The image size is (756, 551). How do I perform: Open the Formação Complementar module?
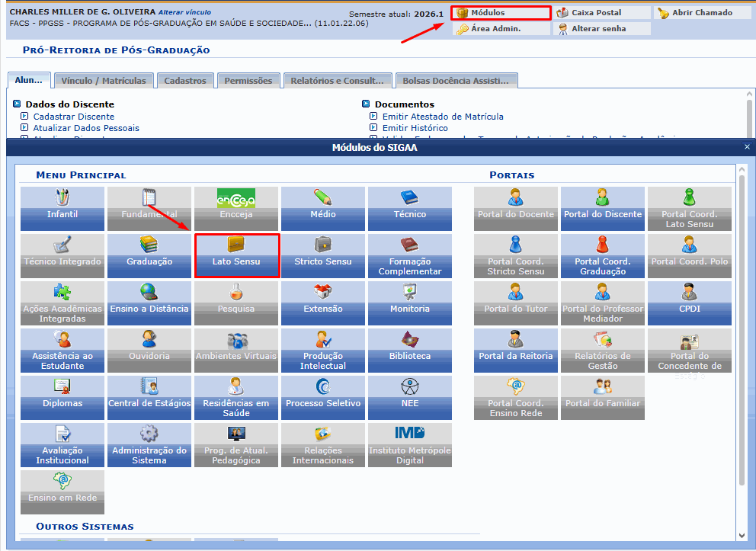[x=410, y=256]
